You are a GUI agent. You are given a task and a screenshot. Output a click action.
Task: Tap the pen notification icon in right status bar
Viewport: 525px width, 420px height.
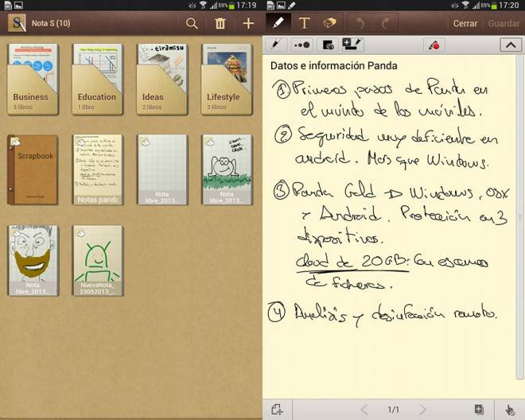pyautogui.click(x=291, y=5)
